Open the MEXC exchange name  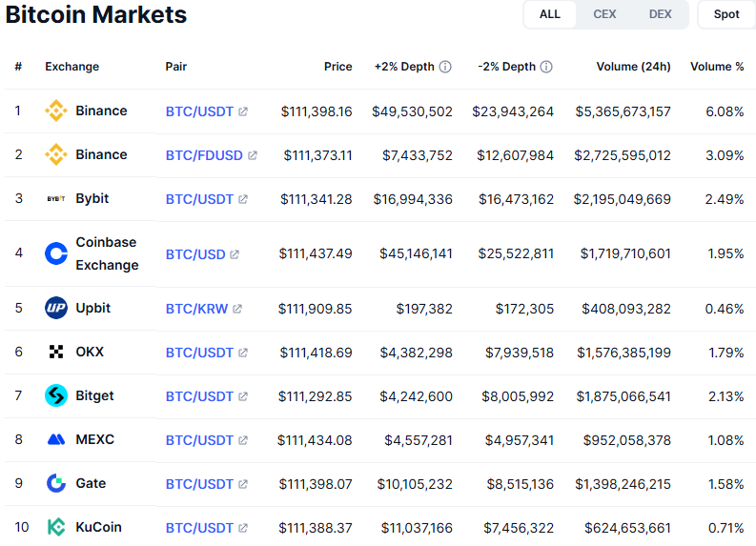[95, 439]
